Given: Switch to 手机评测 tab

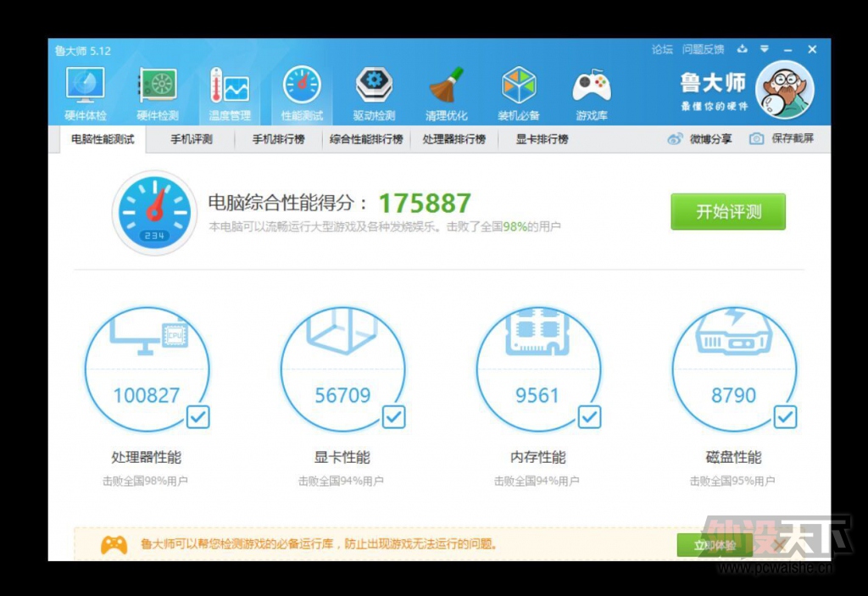Looking at the screenshot, I should pyautogui.click(x=191, y=139).
